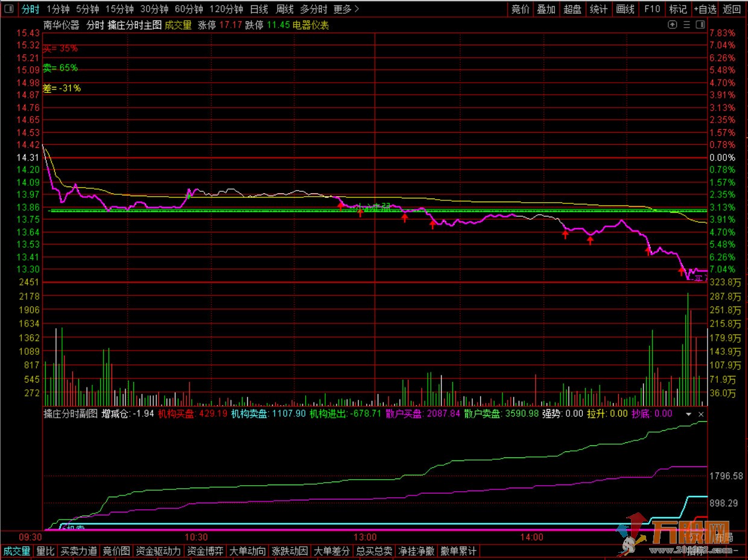Click the 1796.58 sub-chart scale value

pos(727,476)
